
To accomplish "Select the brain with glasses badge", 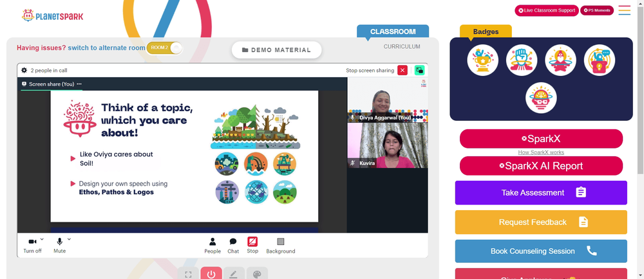I will pyautogui.click(x=541, y=98).
